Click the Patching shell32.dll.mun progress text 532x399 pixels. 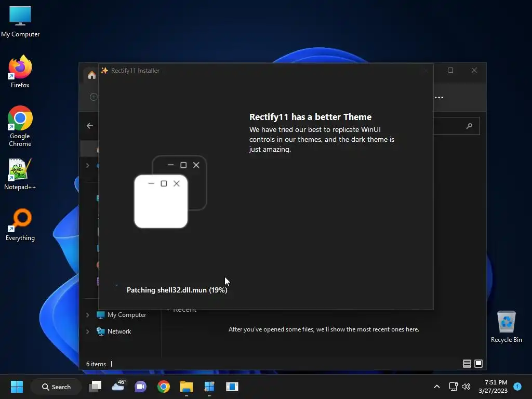(177, 290)
